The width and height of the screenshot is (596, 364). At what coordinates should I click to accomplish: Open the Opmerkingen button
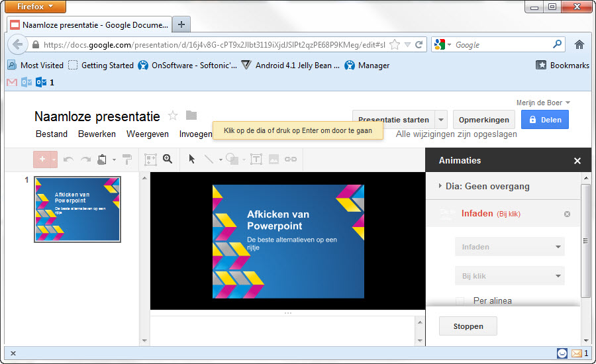click(x=484, y=120)
